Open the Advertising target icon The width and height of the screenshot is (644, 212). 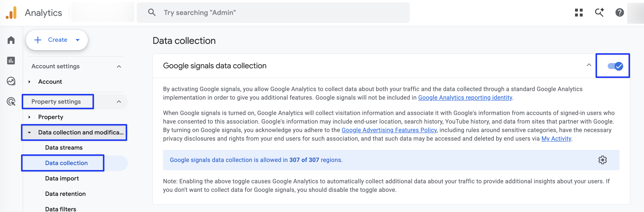point(11,102)
